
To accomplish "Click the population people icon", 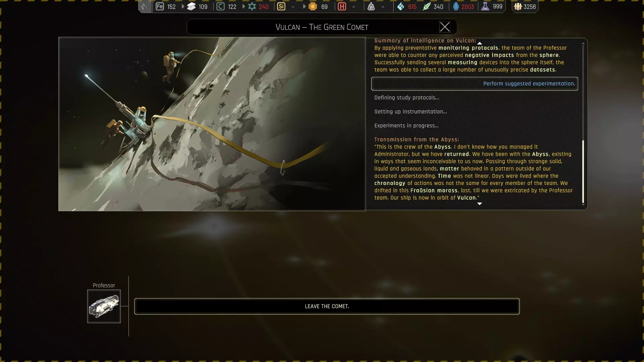I will point(518,6).
